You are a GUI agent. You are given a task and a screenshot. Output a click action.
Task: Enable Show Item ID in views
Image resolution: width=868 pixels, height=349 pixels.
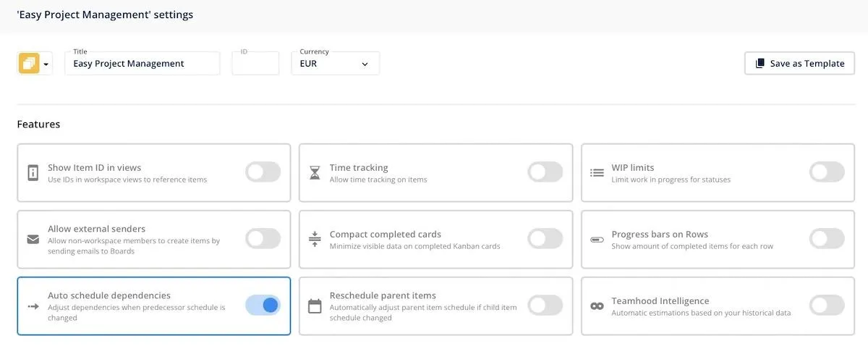[263, 172]
